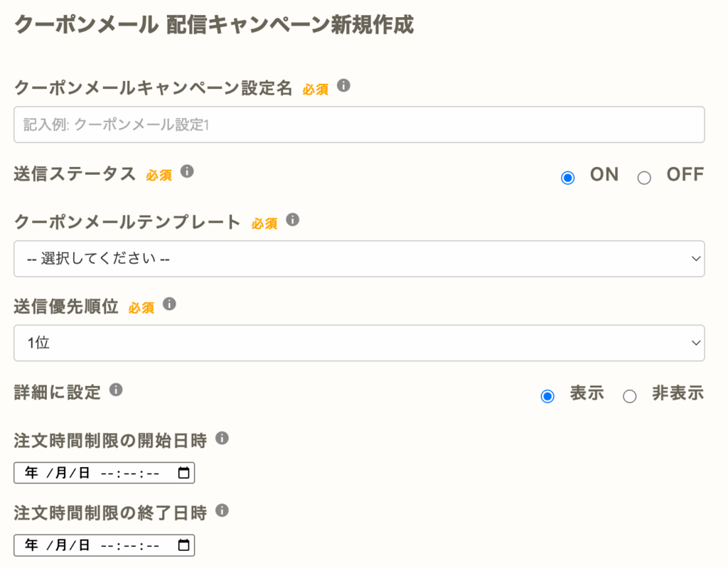Select 表示 radio for 詳細に設定
The image size is (728, 568).
(x=547, y=396)
